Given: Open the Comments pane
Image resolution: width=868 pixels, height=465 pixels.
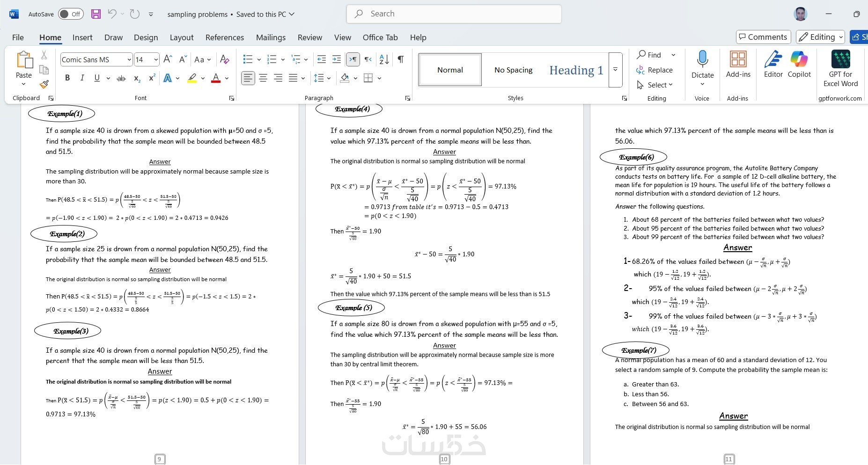Looking at the screenshot, I should click(763, 37).
